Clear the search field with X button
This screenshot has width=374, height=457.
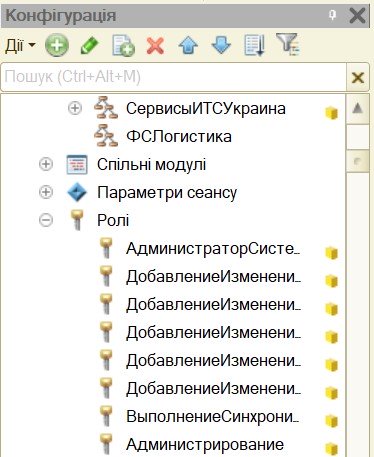tap(358, 78)
